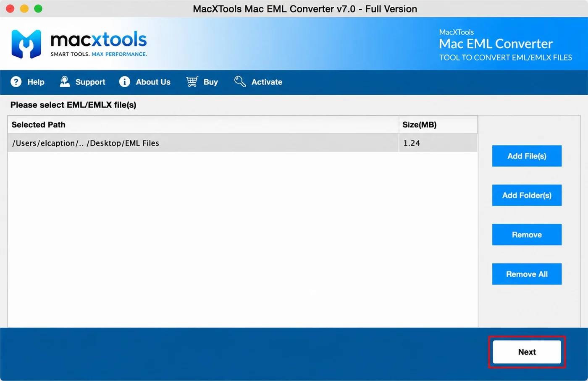Click the Add File(s) button
Image resolution: width=588 pixels, height=381 pixels.
click(x=527, y=156)
